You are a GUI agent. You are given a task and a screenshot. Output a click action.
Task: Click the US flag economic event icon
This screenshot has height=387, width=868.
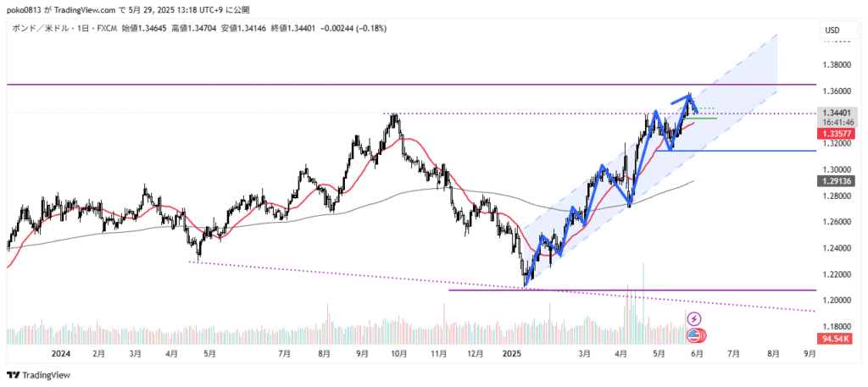[x=694, y=337]
